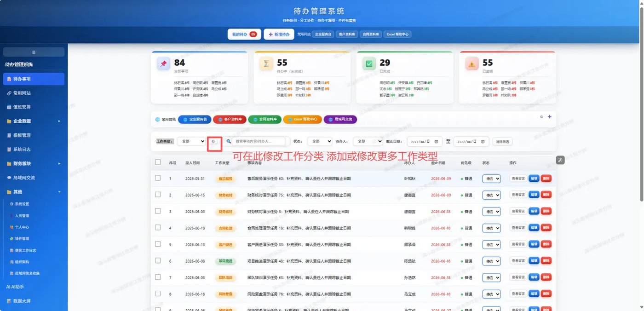Open the green 合同资料库 pill link
This screenshot has height=311, width=644.
264,119
